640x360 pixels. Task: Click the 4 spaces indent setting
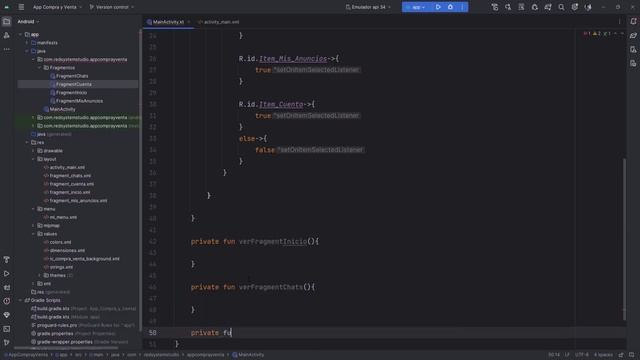click(x=603, y=355)
